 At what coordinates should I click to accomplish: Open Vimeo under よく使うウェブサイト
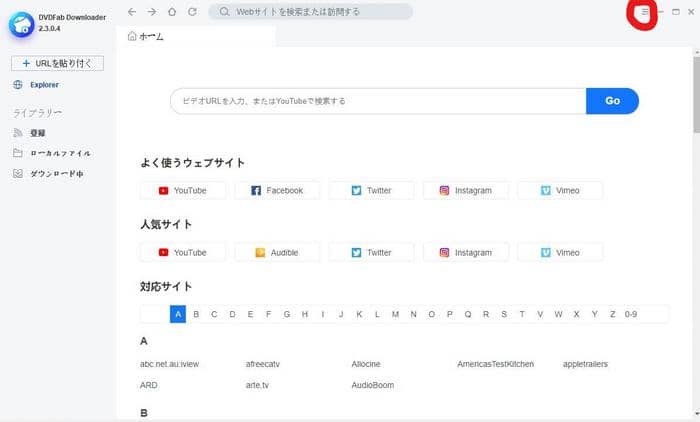(x=560, y=191)
